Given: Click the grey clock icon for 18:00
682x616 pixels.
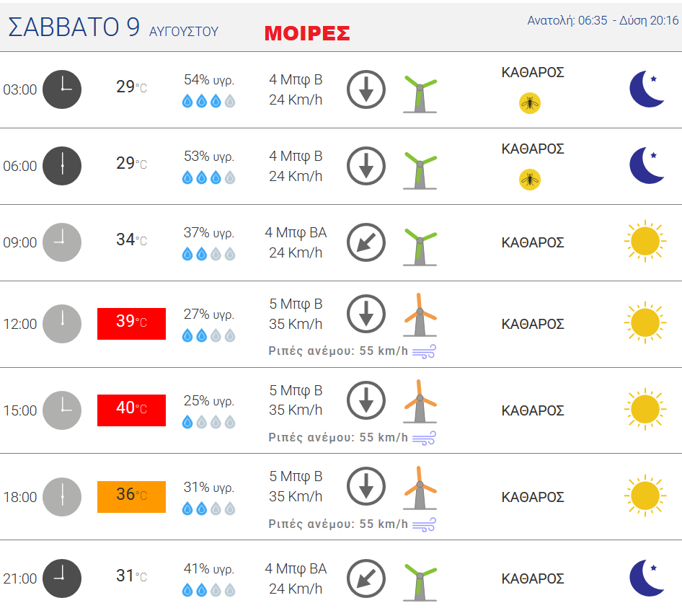Looking at the screenshot, I should click(62, 497).
